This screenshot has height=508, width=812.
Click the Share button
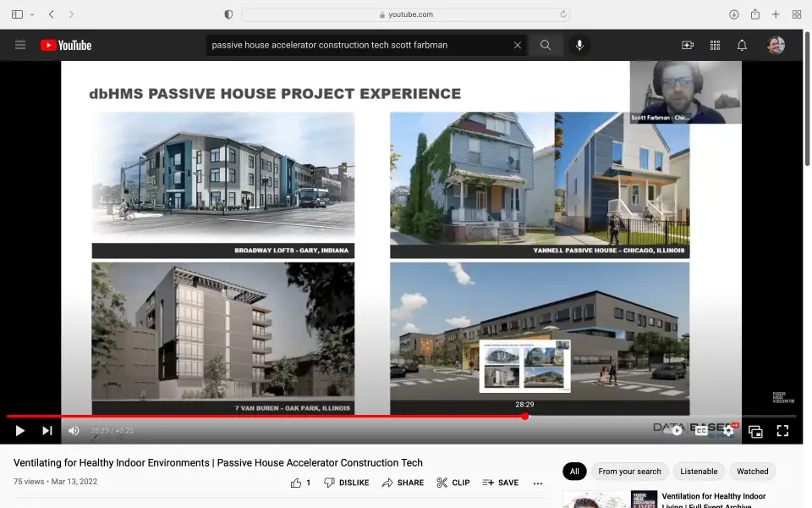click(403, 483)
